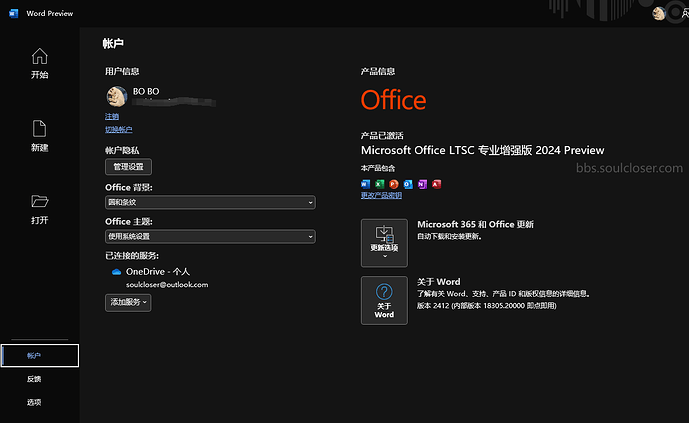Click the BO BO user avatar picture

point(116,96)
